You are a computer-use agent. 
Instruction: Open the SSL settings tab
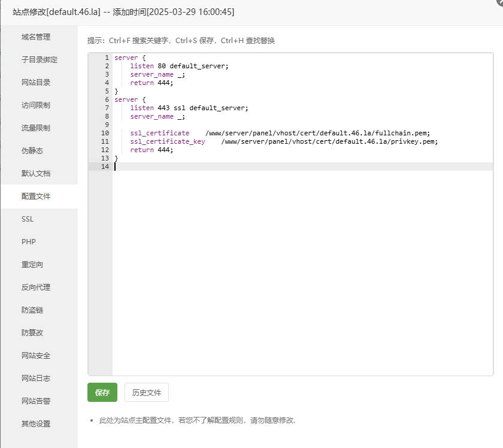pos(28,219)
